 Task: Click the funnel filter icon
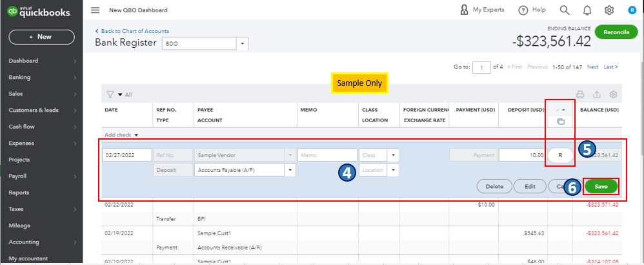[x=110, y=94]
